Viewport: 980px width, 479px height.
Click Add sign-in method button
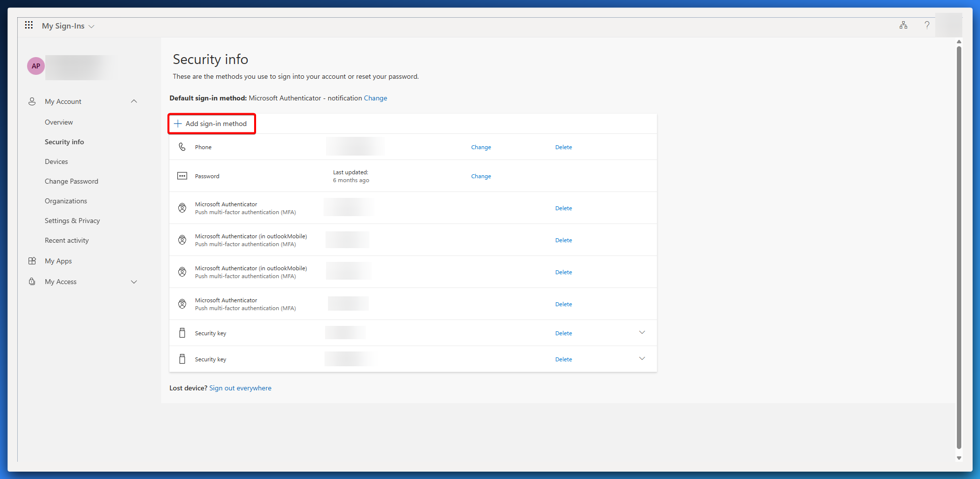click(x=212, y=124)
